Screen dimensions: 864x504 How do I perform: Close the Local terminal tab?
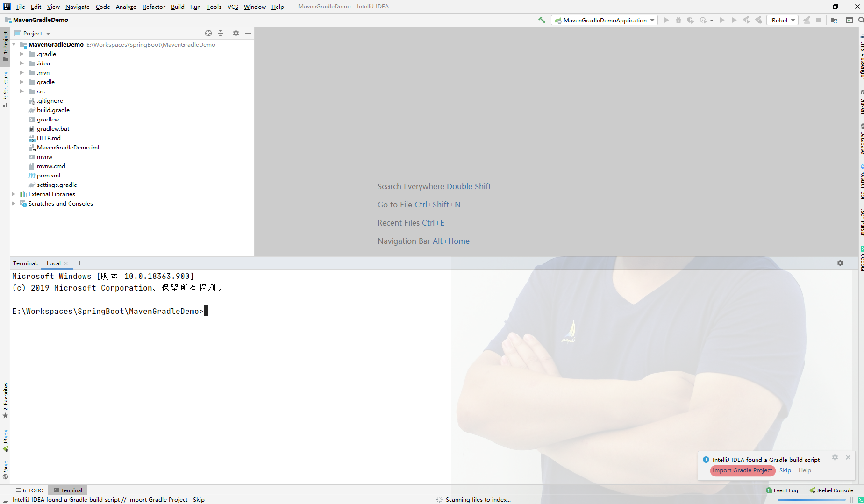click(66, 263)
